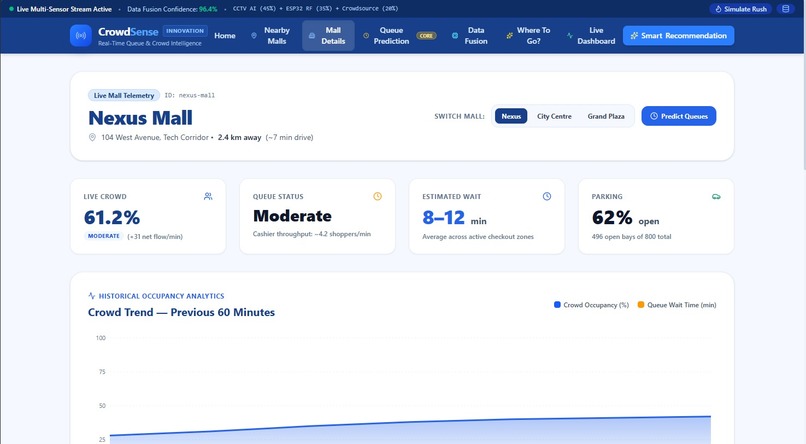Click the 2.4 km away distance text

click(x=240, y=137)
